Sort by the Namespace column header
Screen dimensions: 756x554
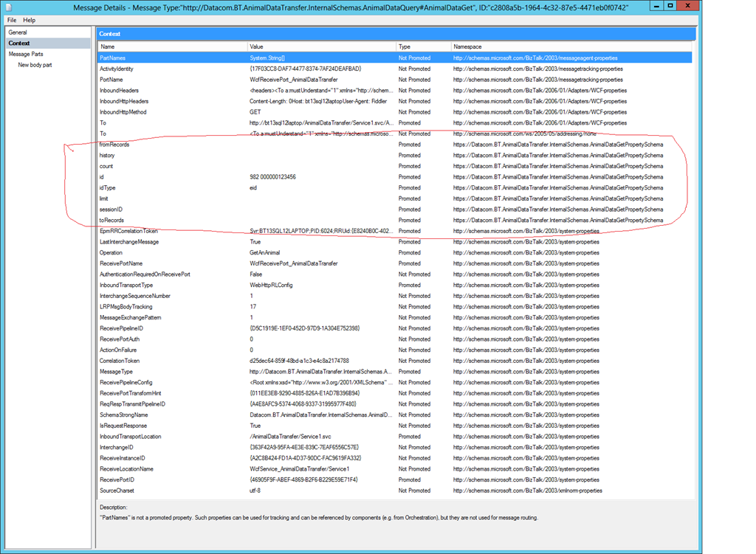click(x=571, y=46)
